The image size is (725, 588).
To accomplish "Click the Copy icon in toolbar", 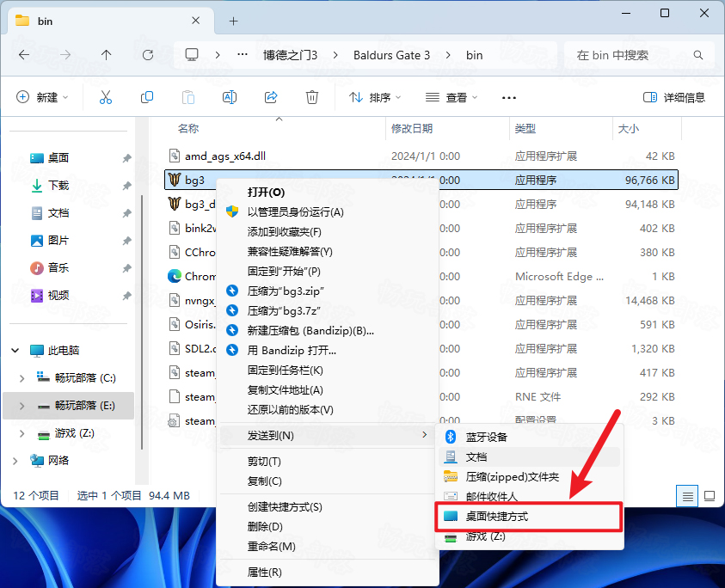I will pos(147,97).
